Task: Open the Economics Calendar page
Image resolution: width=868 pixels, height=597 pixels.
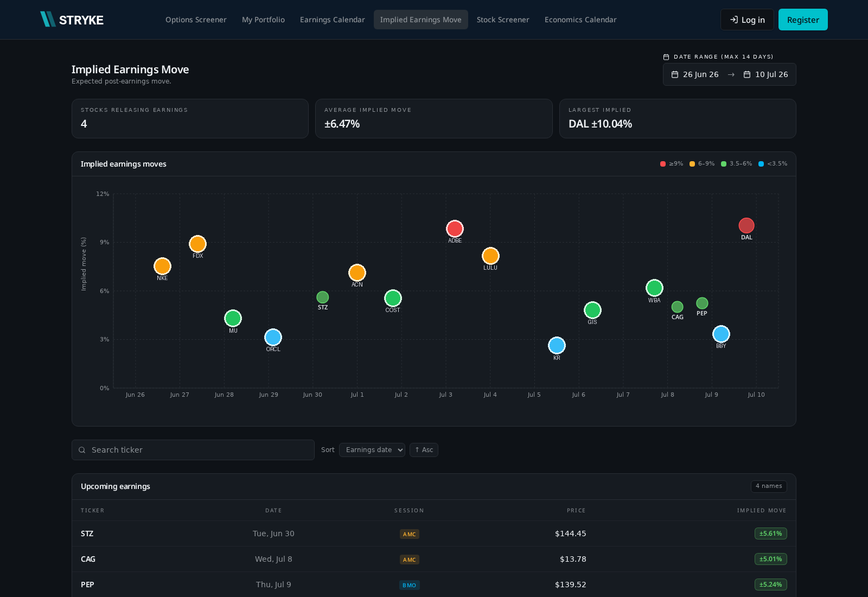Action: pos(580,20)
